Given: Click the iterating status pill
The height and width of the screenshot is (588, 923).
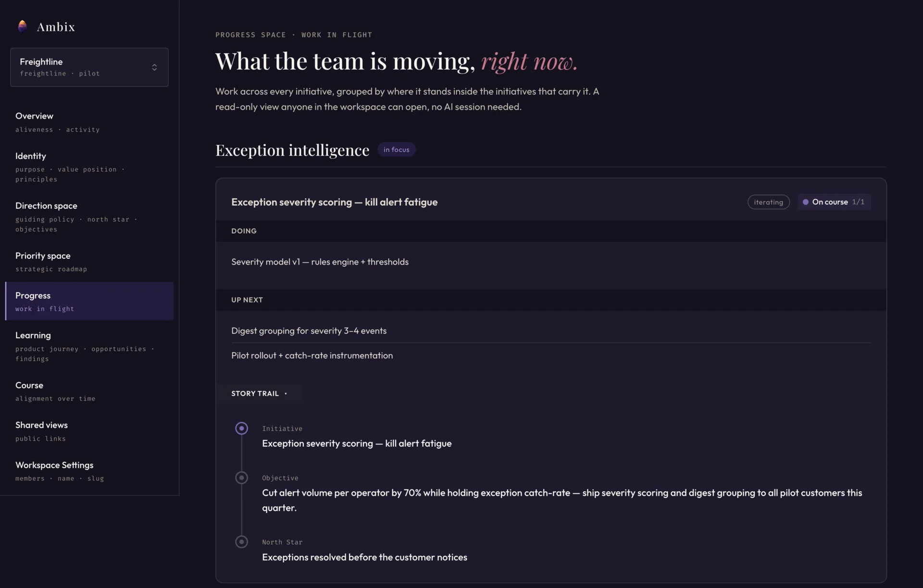Looking at the screenshot, I should (768, 202).
